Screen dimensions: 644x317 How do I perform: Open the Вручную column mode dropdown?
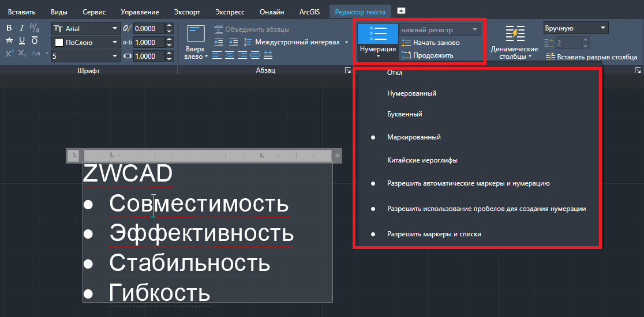(575, 28)
